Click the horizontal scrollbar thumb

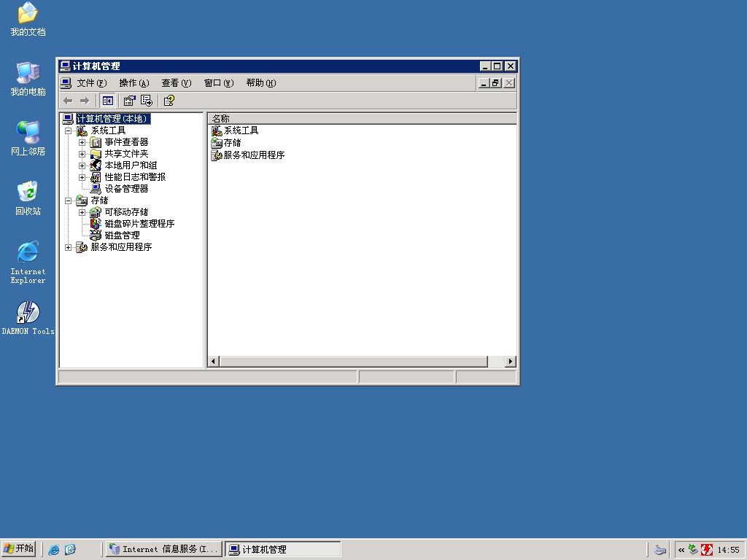pos(354,362)
